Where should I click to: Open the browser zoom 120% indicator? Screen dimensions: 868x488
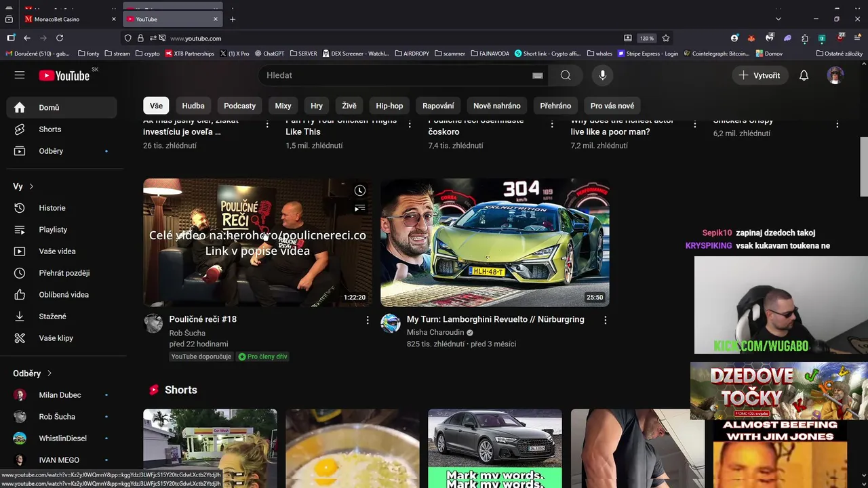tap(647, 38)
